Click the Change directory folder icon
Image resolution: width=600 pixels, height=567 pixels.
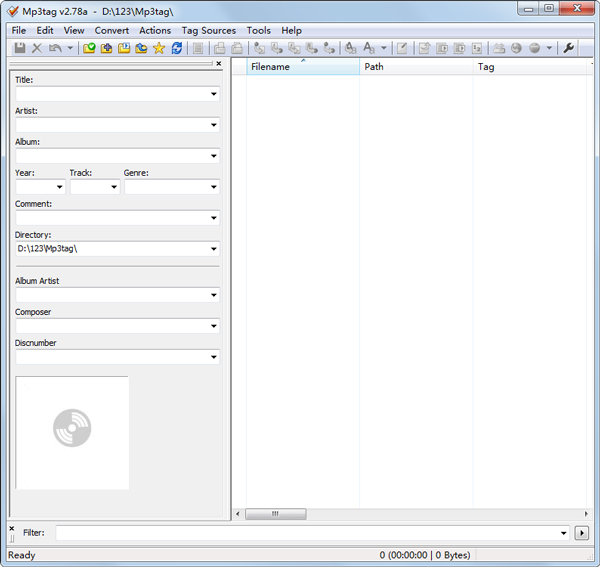89,48
